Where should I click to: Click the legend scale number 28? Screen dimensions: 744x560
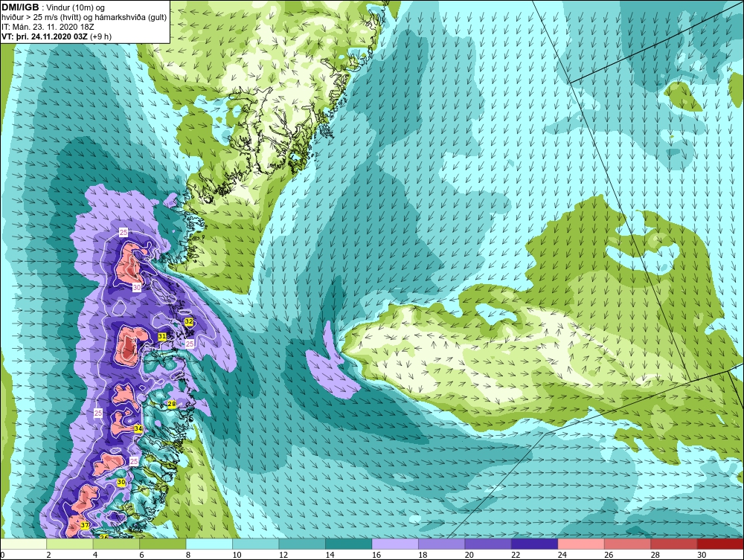click(x=655, y=555)
